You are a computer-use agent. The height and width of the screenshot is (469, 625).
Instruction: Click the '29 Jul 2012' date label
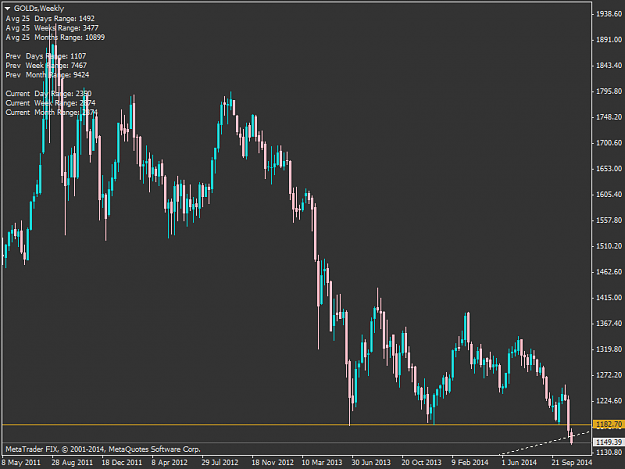(220, 463)
